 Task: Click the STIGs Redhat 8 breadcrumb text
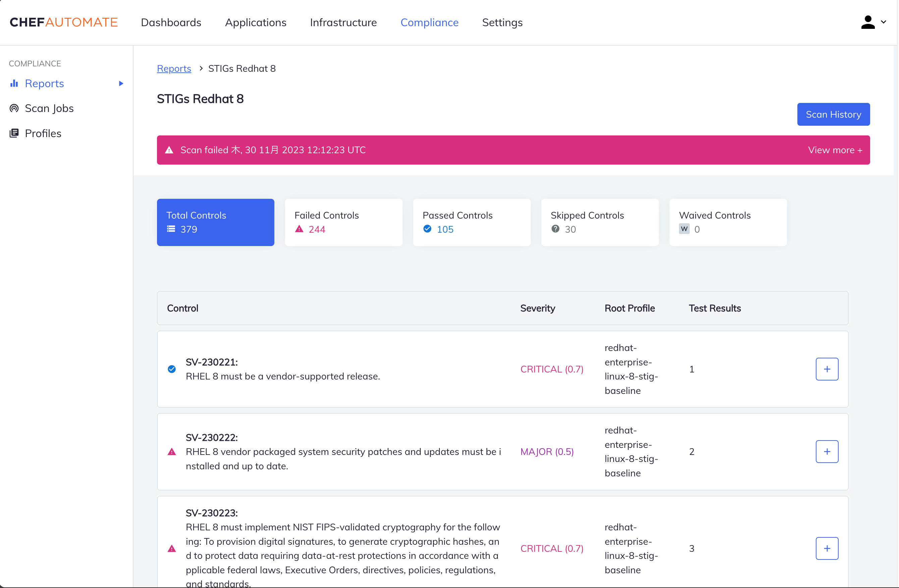point(242,68)
